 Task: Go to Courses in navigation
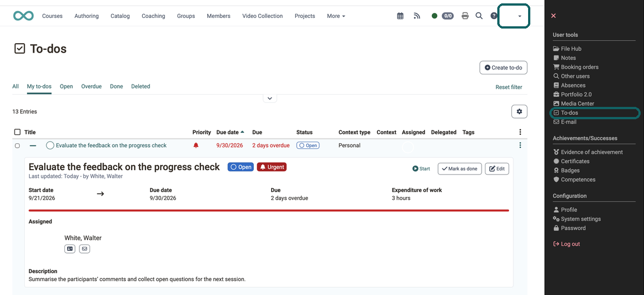pos(52,16)
